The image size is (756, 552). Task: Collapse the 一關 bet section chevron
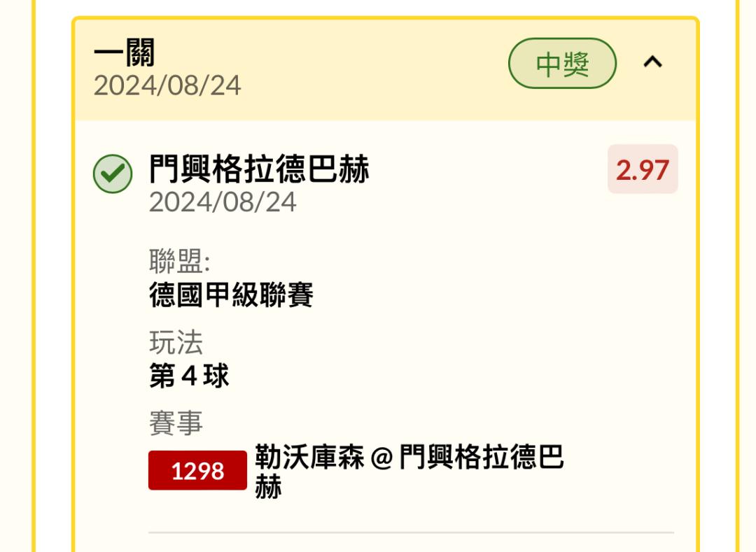coord(652,63)
